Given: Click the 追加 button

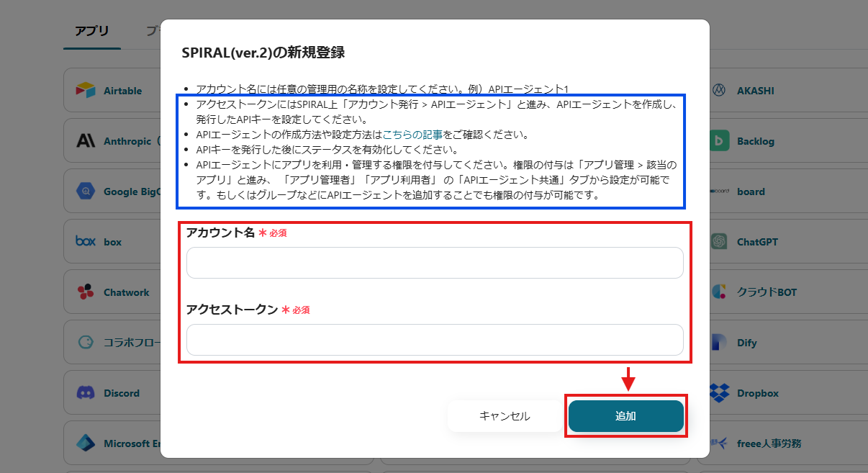Looking at the screenshot, I should click(625, 416).
